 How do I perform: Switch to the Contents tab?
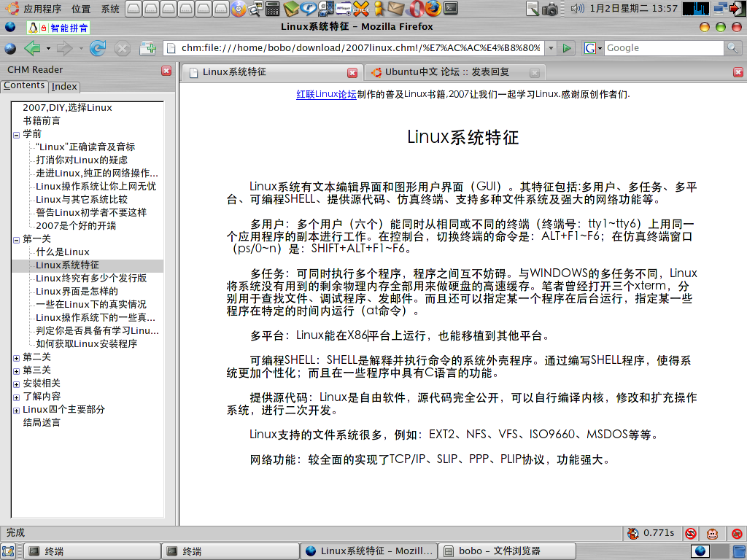[24, 86]
